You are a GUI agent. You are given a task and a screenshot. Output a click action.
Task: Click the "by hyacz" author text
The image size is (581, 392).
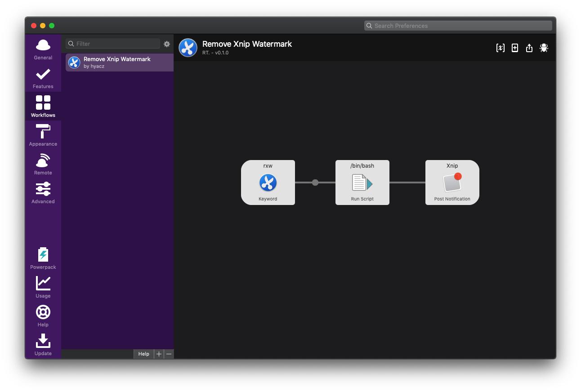coord(94,66)
